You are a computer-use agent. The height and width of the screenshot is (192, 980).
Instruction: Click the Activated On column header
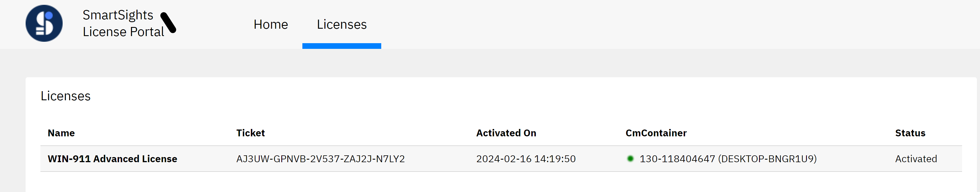506,133
